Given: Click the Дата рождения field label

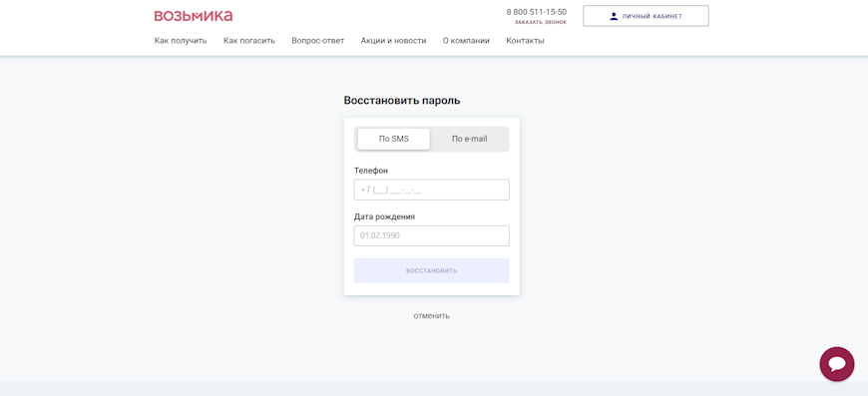Looking at the screenshot, I should click(384, 216).
